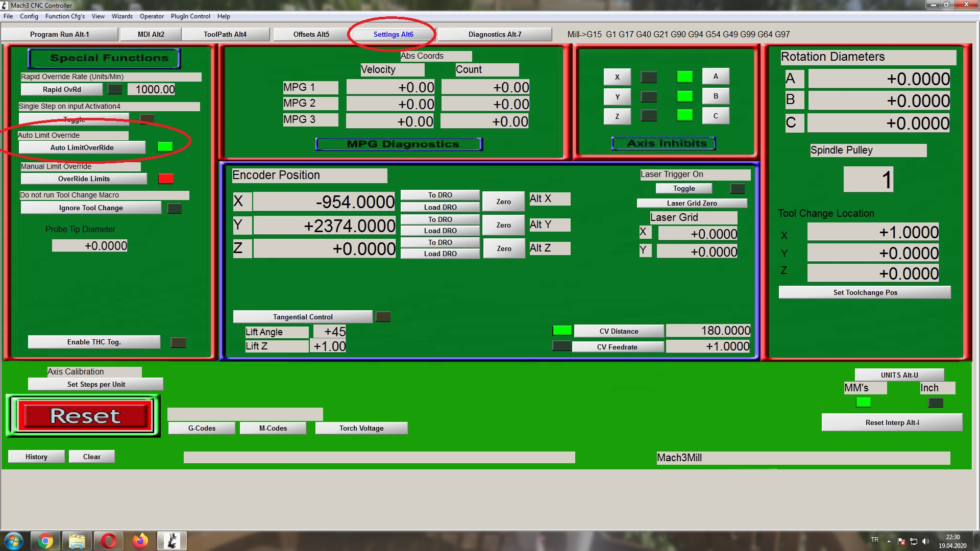This screenshot has height=551, width=980.
Task: Open the Windows Start menu
Action: [x=14, y=541]
